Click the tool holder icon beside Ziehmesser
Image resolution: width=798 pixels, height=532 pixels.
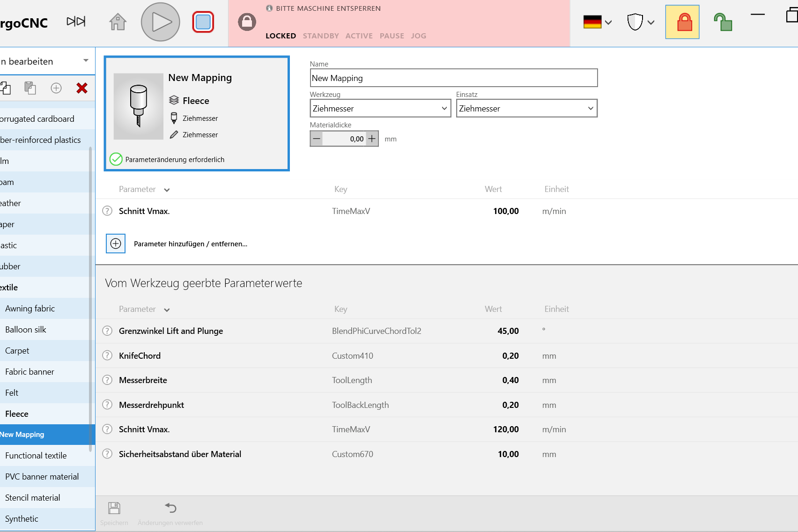[x=174, y=118]
